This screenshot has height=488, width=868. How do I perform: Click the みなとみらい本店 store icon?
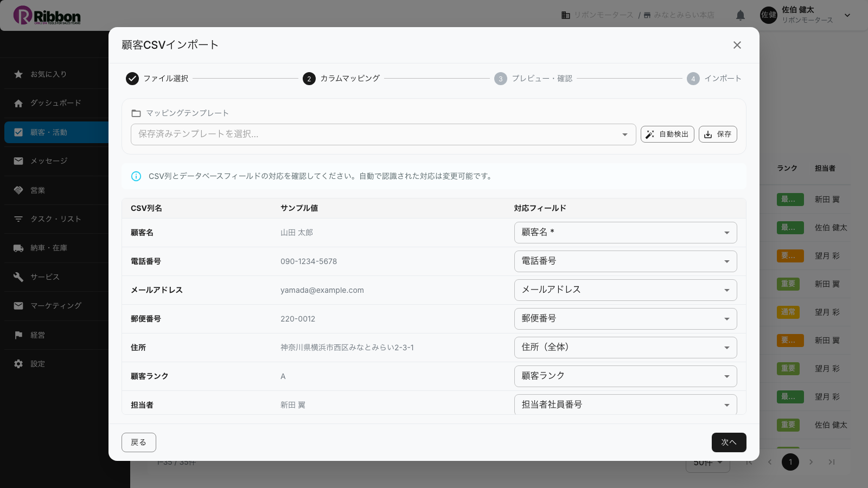tap(647, 15)
